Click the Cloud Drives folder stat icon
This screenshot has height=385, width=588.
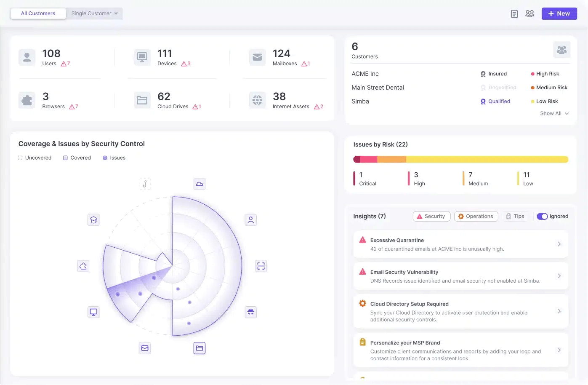point(142,100)
